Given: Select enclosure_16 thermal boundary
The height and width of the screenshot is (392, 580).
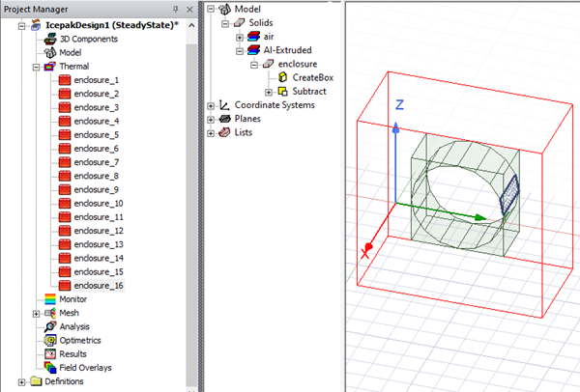Looking at the screenshot, I should click(96, 286).
